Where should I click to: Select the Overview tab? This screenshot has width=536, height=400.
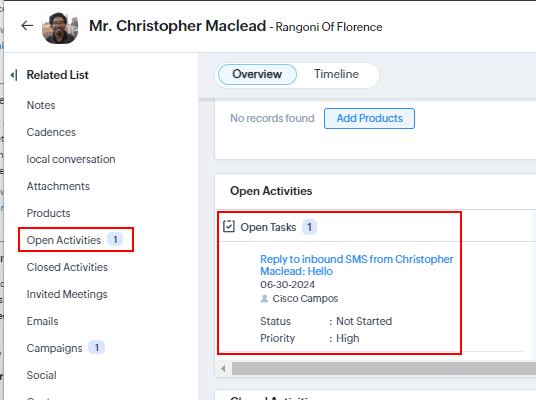point(257,74)
